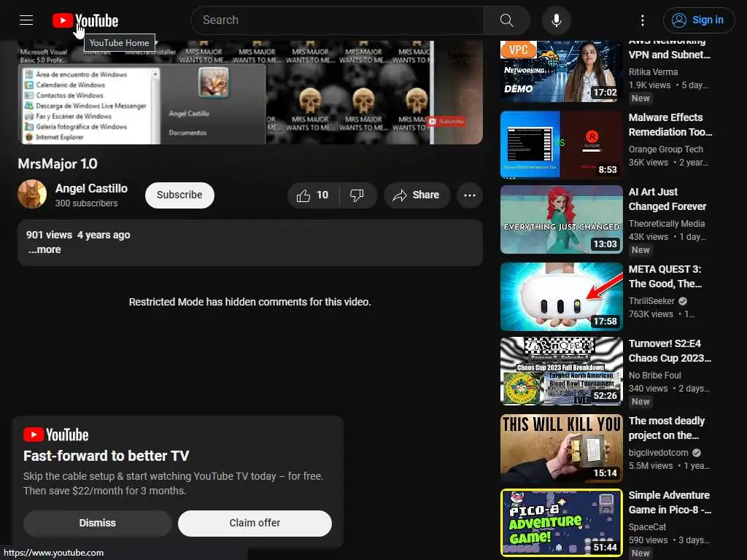Start voice search with microphone
This screenshot has width=747, height=560.
click(556, 20)
